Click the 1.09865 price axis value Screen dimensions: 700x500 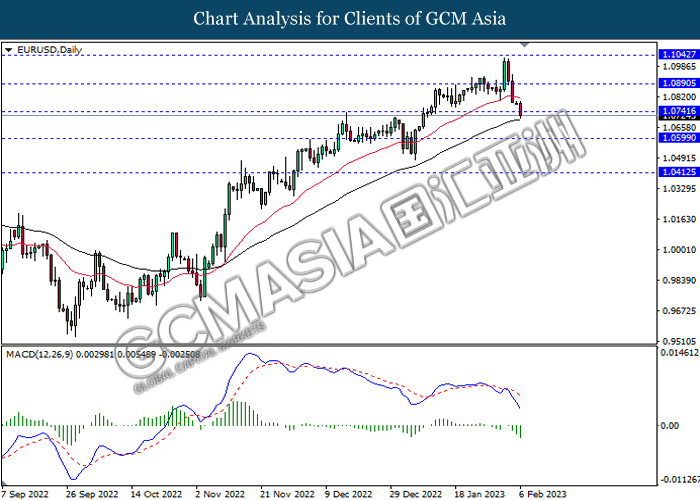(x=679, y=67)
